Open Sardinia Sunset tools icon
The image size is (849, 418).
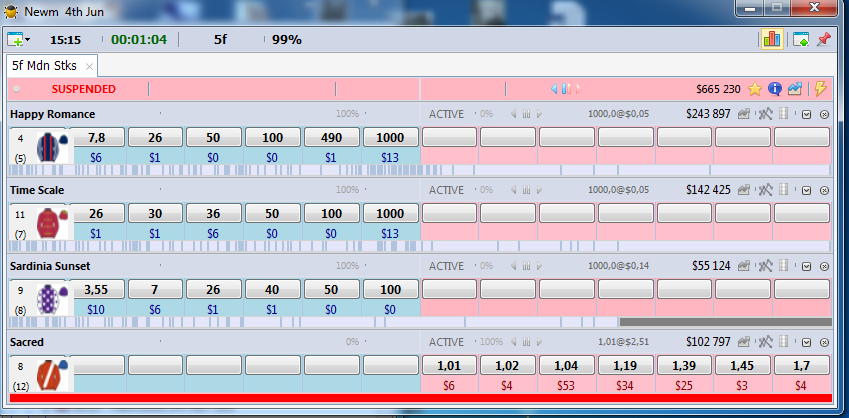coord(765,266)
